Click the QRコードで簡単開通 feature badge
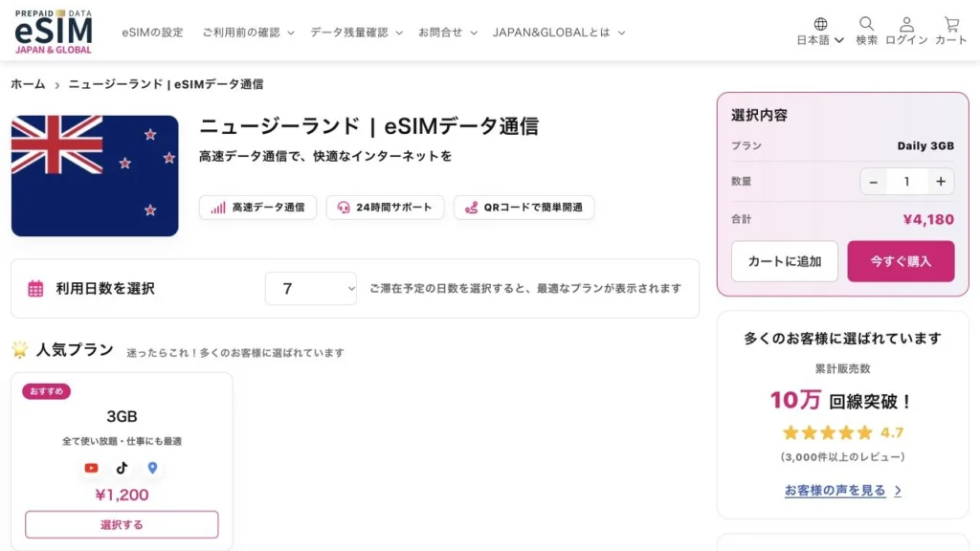The image size is (980, 551). (x=523, y=208)
